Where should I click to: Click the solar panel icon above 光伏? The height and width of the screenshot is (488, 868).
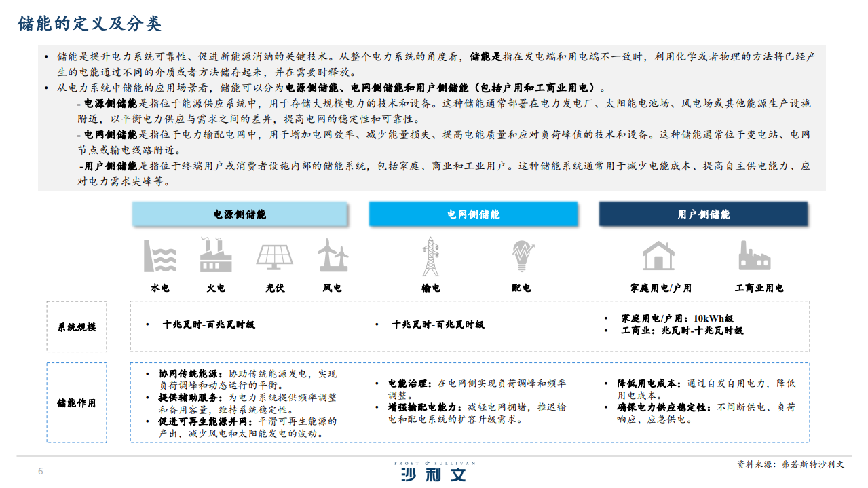(274, 256)
